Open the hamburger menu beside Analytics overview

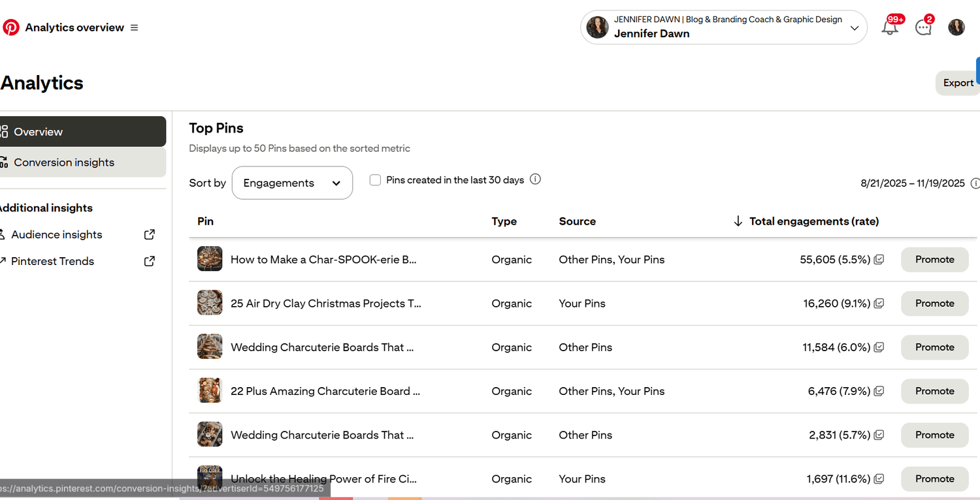[135, 27]
